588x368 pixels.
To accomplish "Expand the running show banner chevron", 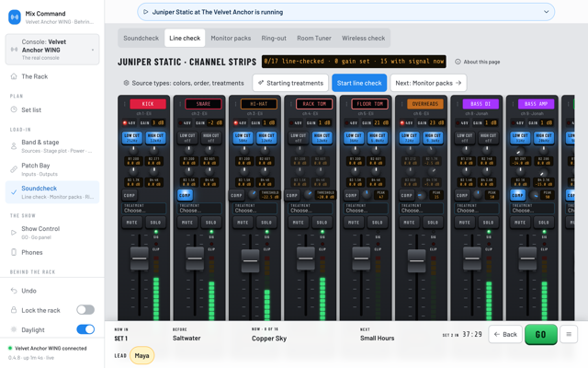I will point(546,12).
